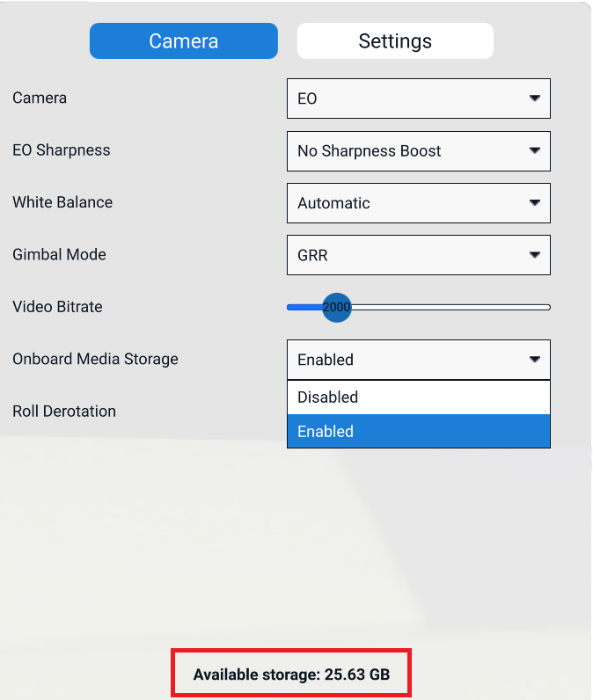Screen dimensions: 593x700
Task: Click the Camera dropdown arrow icon
Action: coord(534,98)
